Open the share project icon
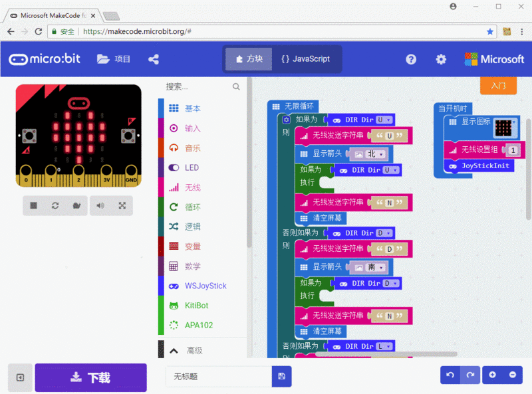Viewport: 532px width, 394px height. pos(154,59)
